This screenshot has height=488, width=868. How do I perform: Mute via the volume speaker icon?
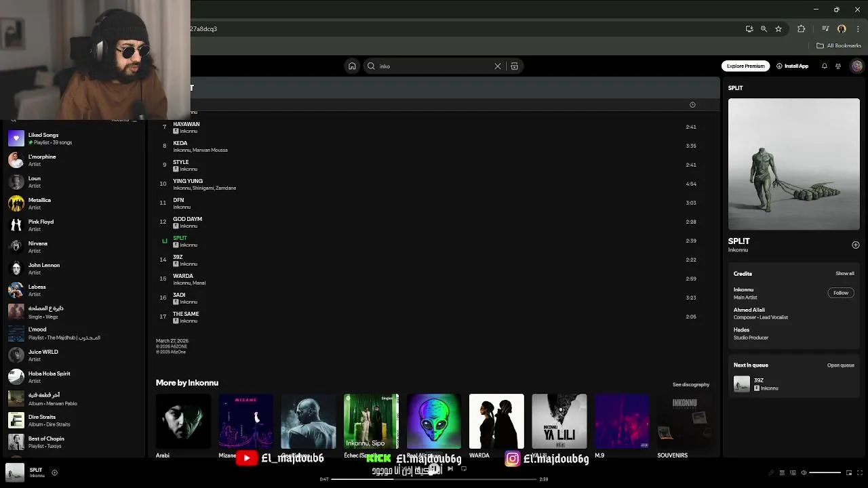tap(804, 472)
